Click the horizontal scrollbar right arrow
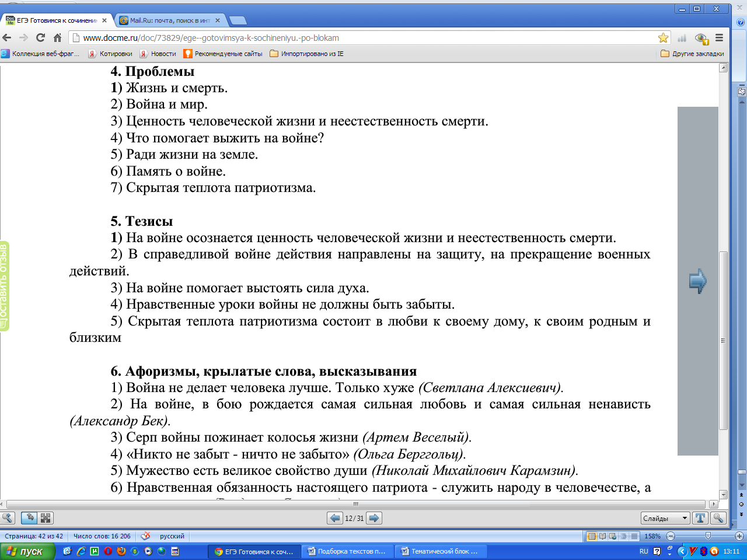The width and height of the screenshot is (747, 560). pyautogui.click(x=714, y=504)
